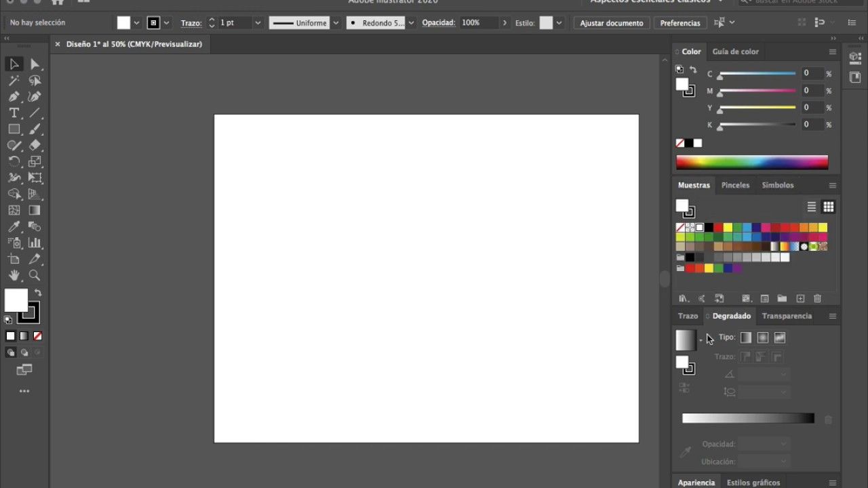
Task: Delete swatch using the trash icon
Action: point(817,298)
